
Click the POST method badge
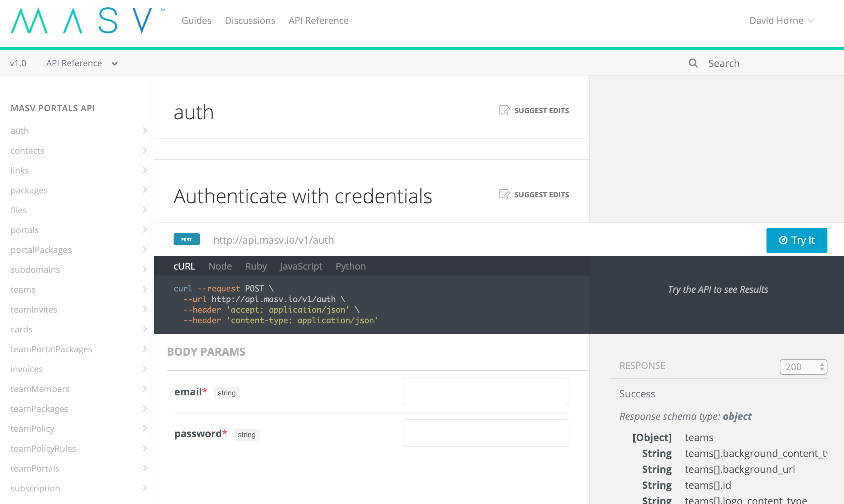click(x=186, y=239)
